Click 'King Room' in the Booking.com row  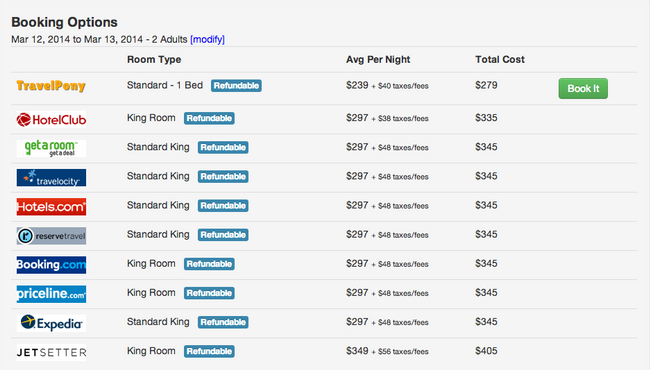(x=151, y=264)
